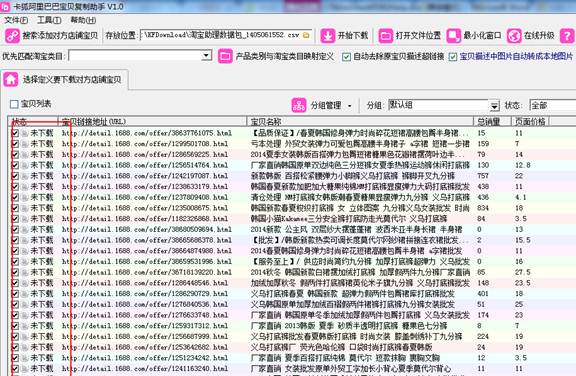The height and width of the screenshot is (376, 576).
Task: Click URL ending 1251234242.html
Action: click(x=145, y=358)
